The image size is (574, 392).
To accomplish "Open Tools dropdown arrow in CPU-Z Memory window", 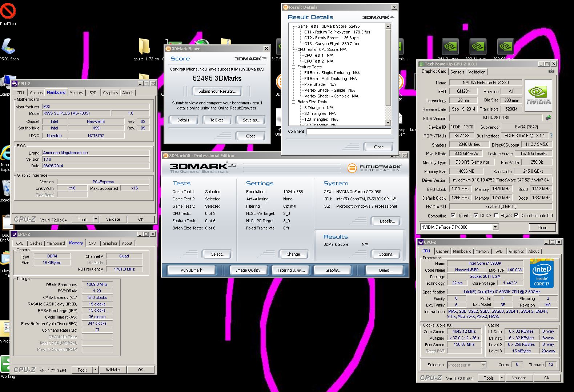I will (x=95, y=370).
